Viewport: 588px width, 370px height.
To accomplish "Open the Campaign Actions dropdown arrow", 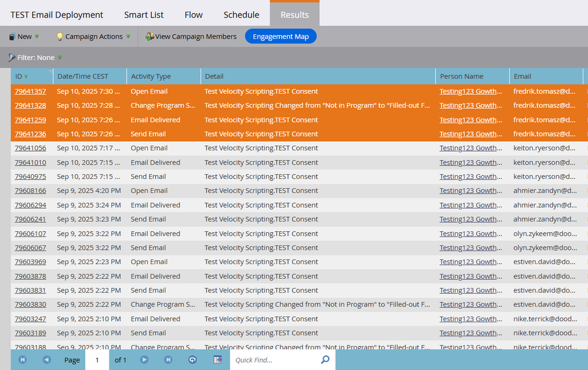I will click(x=128, y=36).
